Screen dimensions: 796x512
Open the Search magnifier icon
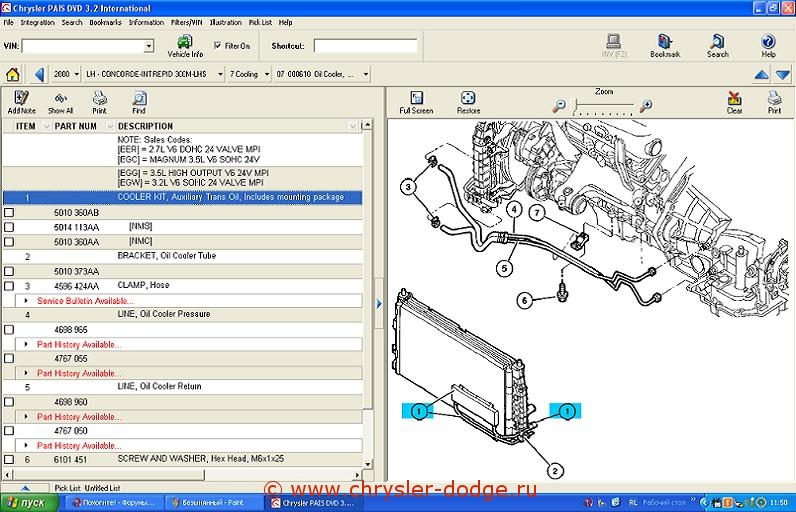[717, 46]
